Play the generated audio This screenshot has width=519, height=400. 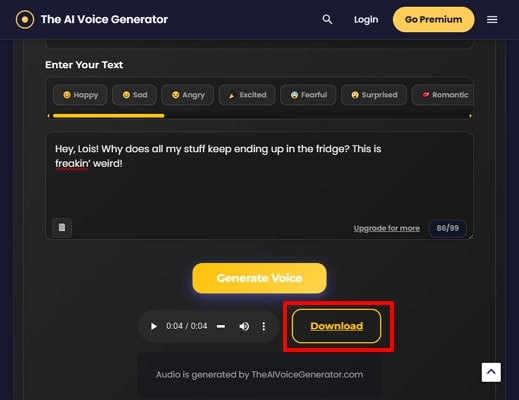pyautogui.click(x=154, y=326)
